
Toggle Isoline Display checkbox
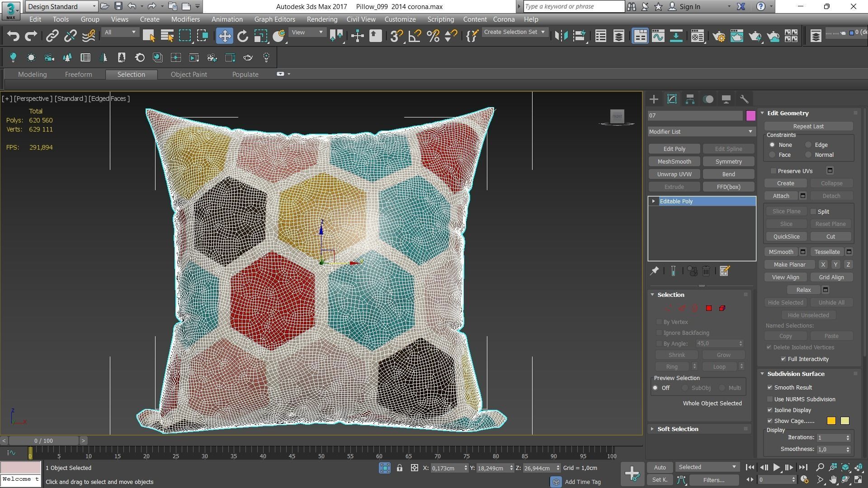(x=770, y=410)
